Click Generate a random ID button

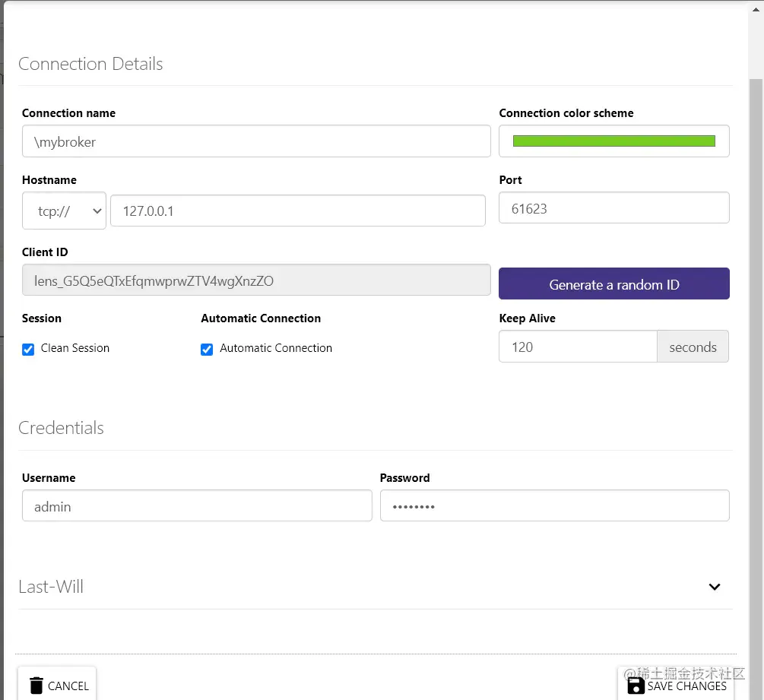(613, 283)
